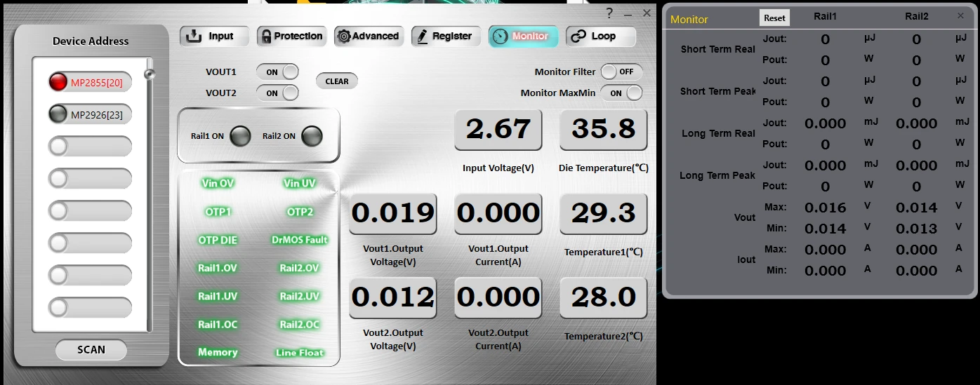
Task: Turn off the Monitor MaxMin switch
Action: 621,93
